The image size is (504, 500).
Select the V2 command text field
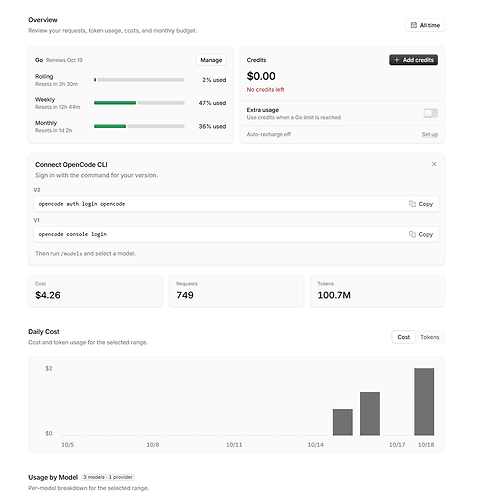[x=236, y=204]
